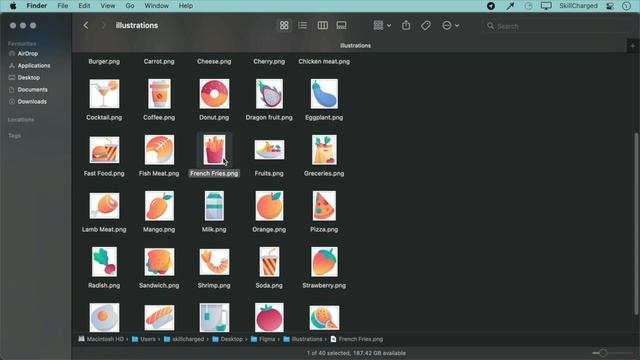640x360 pixels.
Task: Go back with the back arrow
Action: (86, 25)
